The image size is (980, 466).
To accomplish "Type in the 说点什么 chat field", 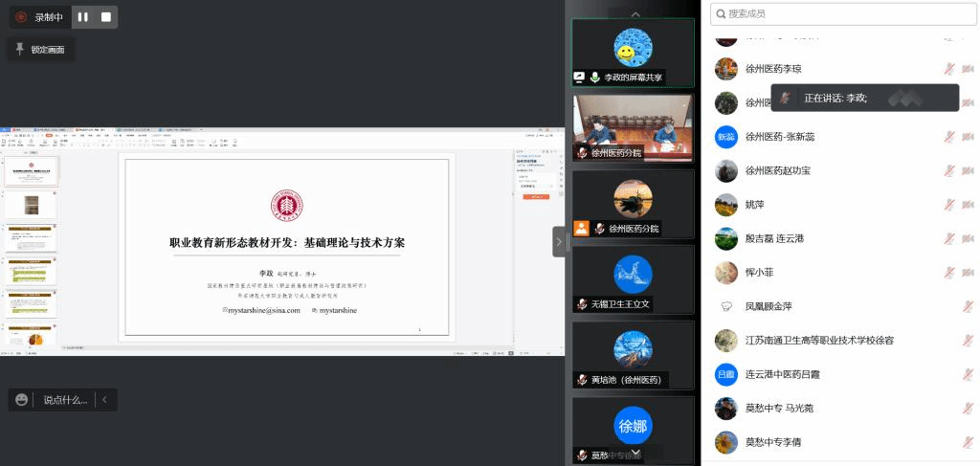I will coord(65,400).
